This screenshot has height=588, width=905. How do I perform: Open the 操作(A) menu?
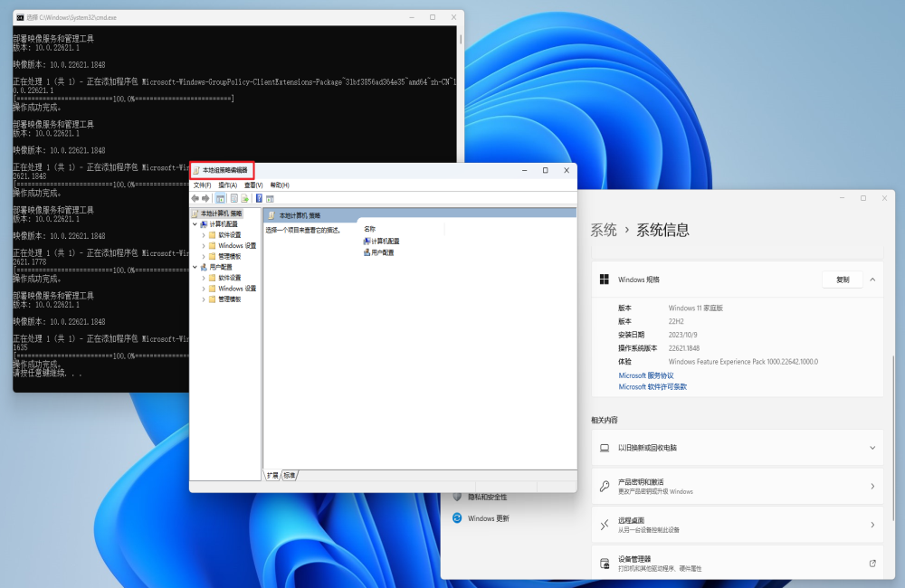pos(227,185)
